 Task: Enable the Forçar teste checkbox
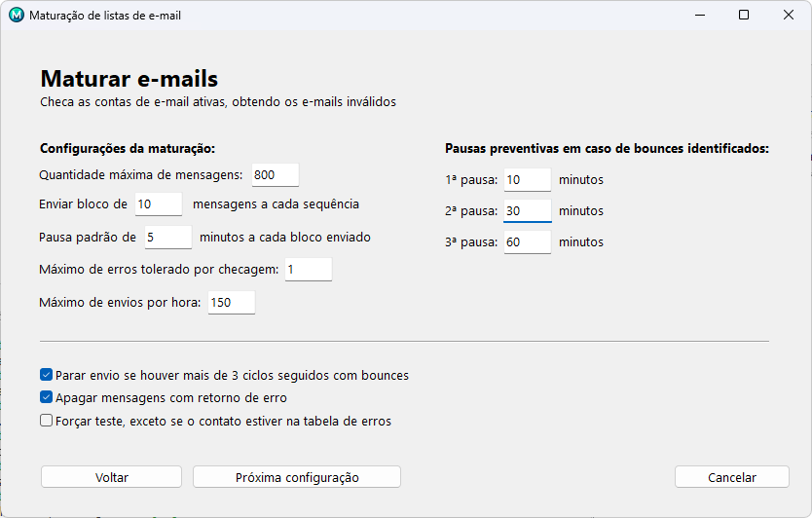47,422
